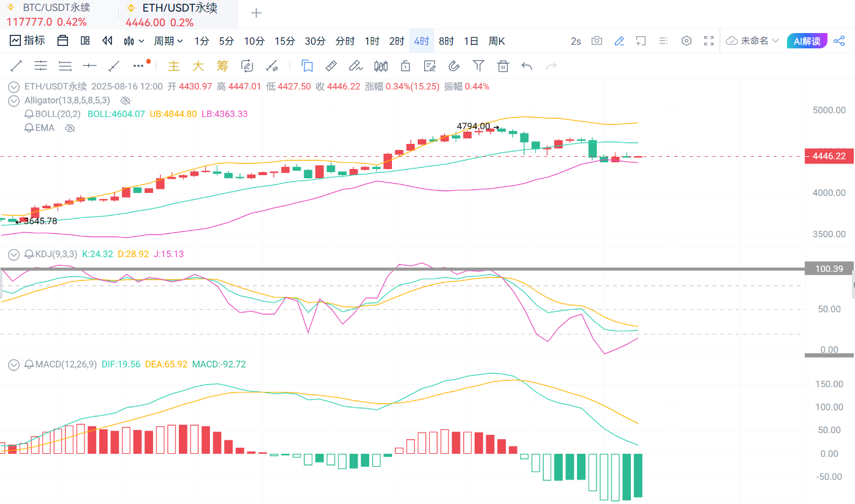Open the candlestick chart type dropdown
This screenshot has width=855, height=504.
coord(134,41)
